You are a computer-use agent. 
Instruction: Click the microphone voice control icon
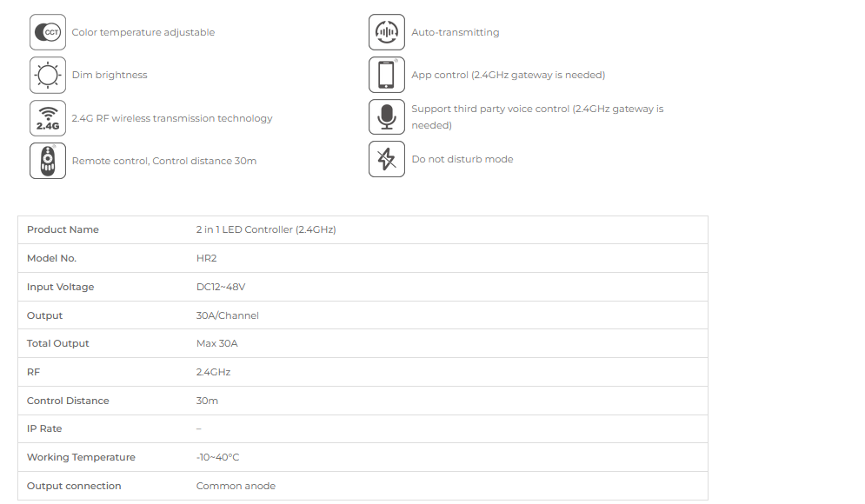tap(387, 117)
